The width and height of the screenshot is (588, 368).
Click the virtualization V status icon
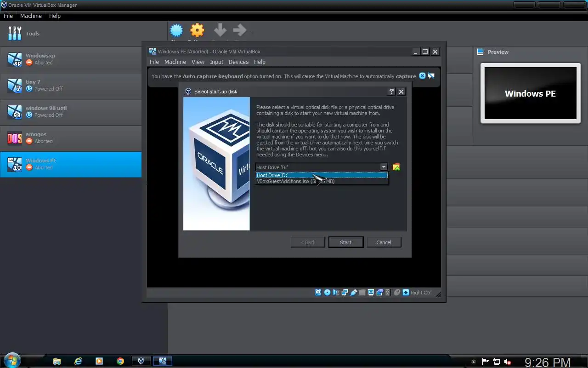(x=388, y=292)
